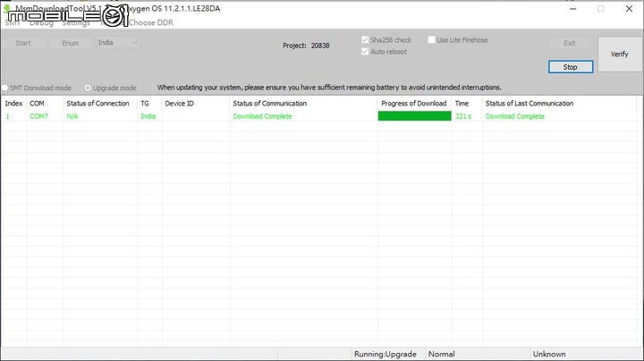This screenshot has width=644, height=361.
Task: Open the Choose DDR menu
Action: pyautogui.click(x=151, y=22)
